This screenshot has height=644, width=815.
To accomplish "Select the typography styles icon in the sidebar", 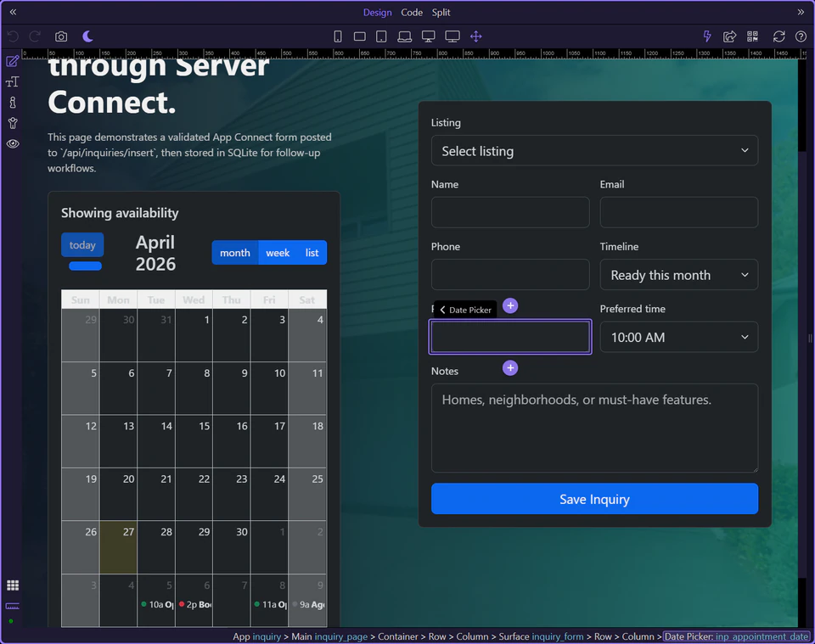I will pos(13,81).
